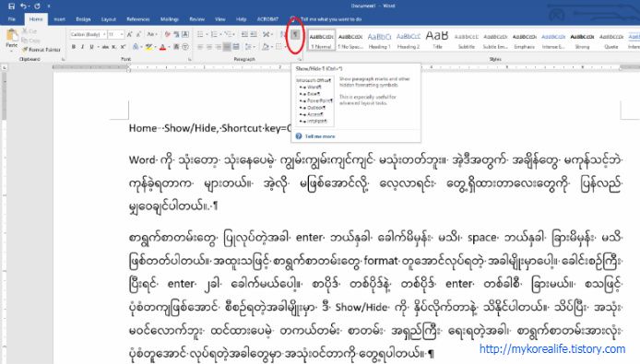Open Paragraph dialog launcher
Screen dimensions: 640x364
pyautogui.click(x=300, y=60)
